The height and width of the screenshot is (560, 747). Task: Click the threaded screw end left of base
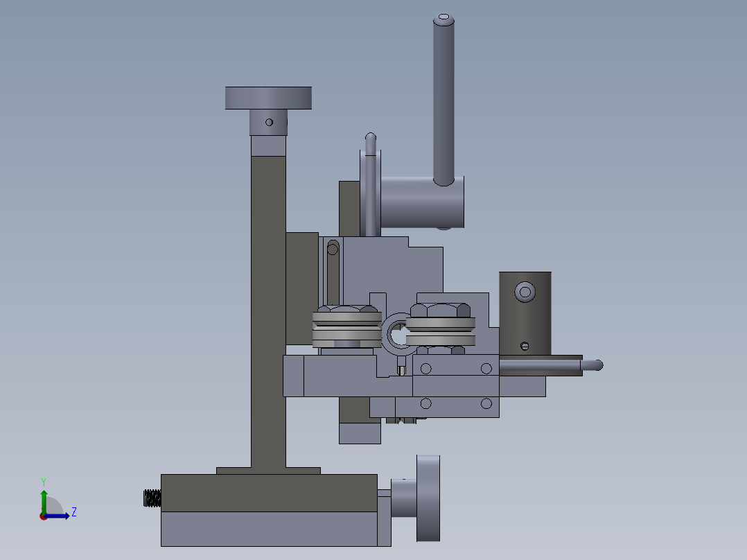[152, 498]
